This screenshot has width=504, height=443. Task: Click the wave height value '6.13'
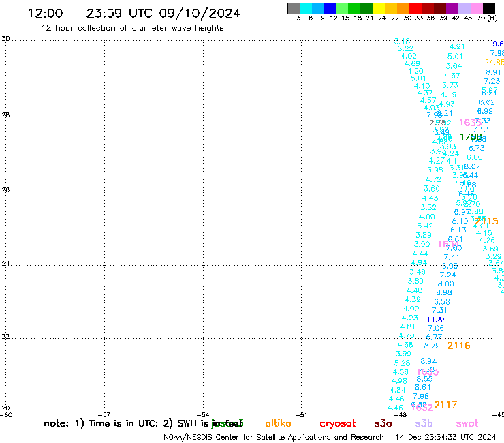458,230
